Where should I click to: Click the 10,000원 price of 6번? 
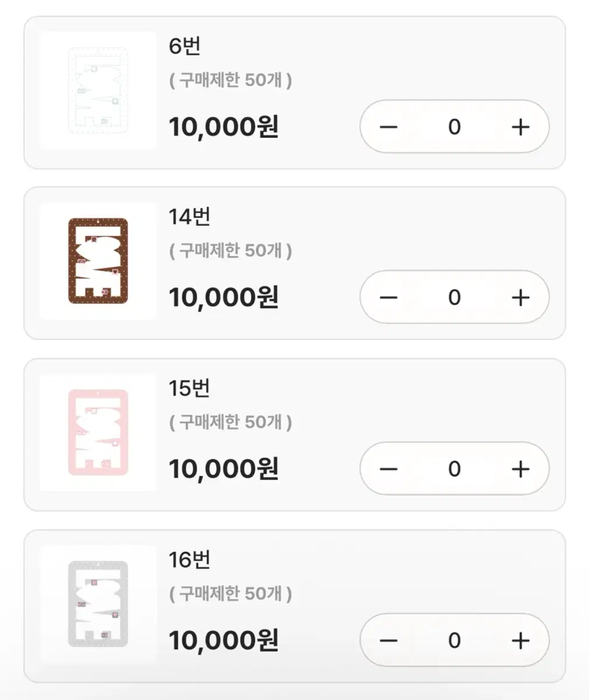click(223, 127)
